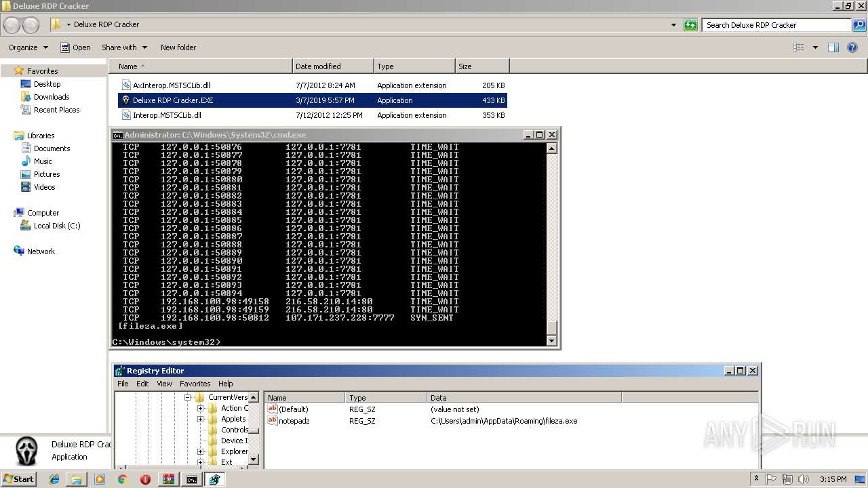Click the Start button
868x488 pixels.
tap(19, 479)
